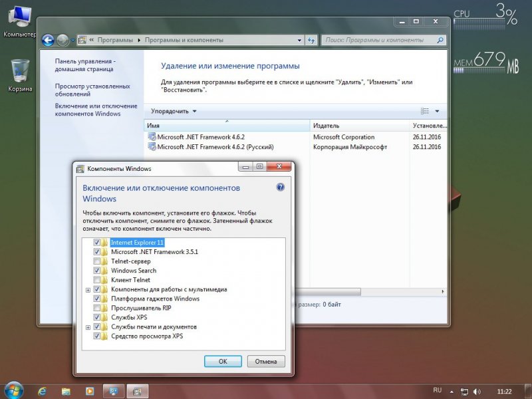Open recent pages dropdown beside navigation arrows
The height and width of the screenshot is (399, 532).
[x=73, y=41]
